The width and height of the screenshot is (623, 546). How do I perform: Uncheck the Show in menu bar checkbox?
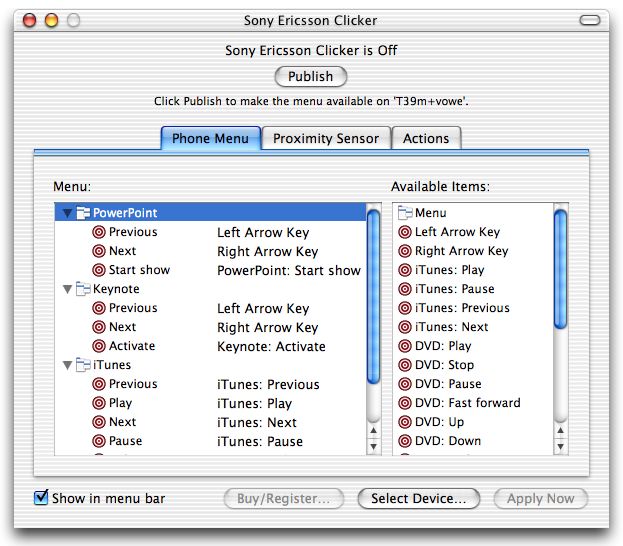(41, 498)
